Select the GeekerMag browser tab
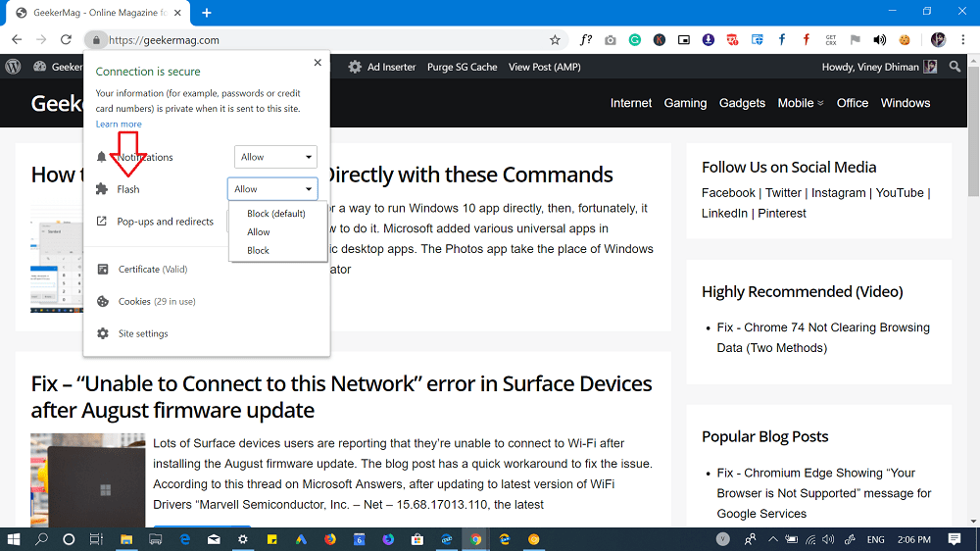Image resolution: width=980 pixels, height=551 pixels. coord(99,13)
